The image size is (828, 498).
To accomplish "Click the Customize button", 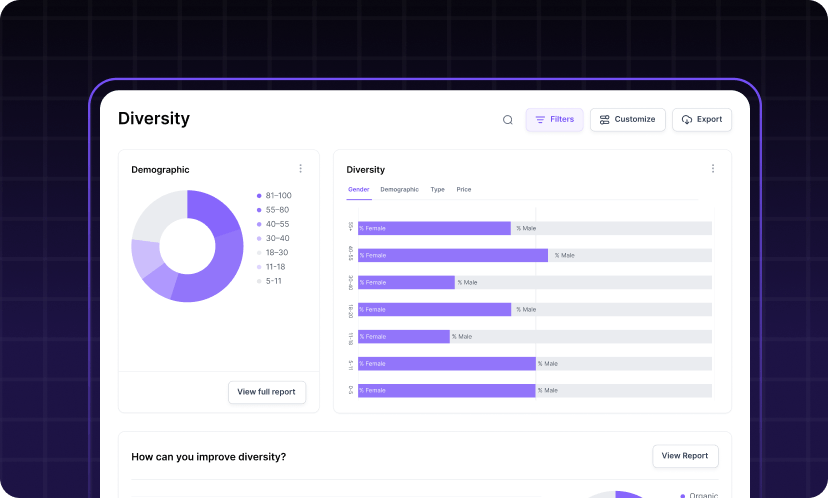I will click(627, 120).
